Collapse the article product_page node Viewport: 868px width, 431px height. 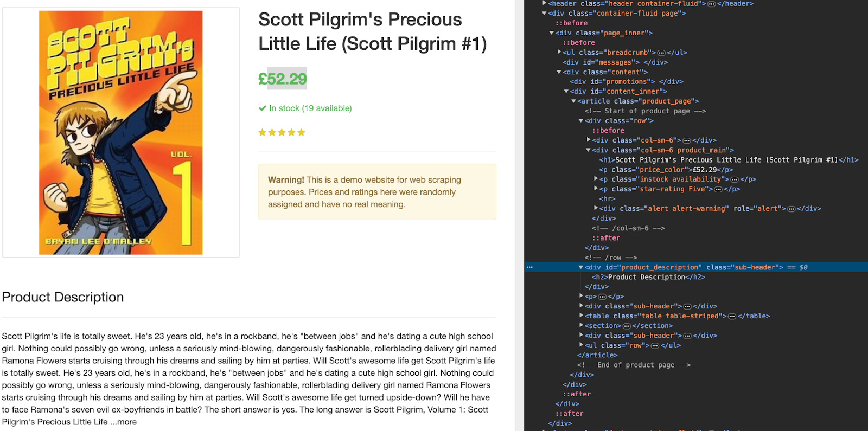[573, 101]
